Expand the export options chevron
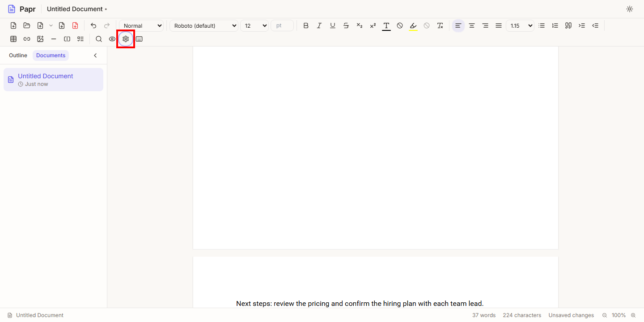Image resolution: width=644 pixels, height=322 pixels. point(51,25)
